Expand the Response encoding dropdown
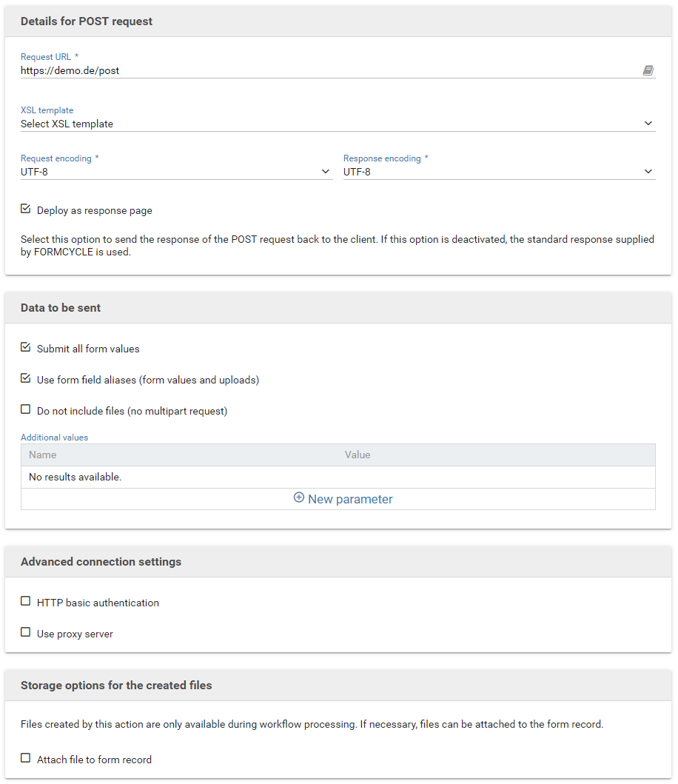This screenshot has width=678, height=784. [x=499, y=172]
